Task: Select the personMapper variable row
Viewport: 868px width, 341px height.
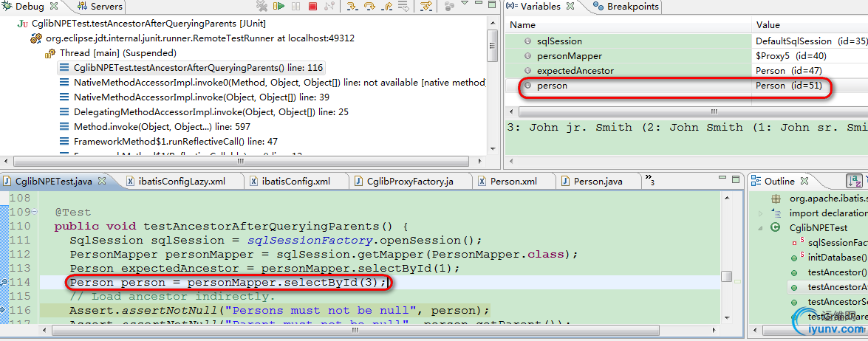Action: click(686, 56)
